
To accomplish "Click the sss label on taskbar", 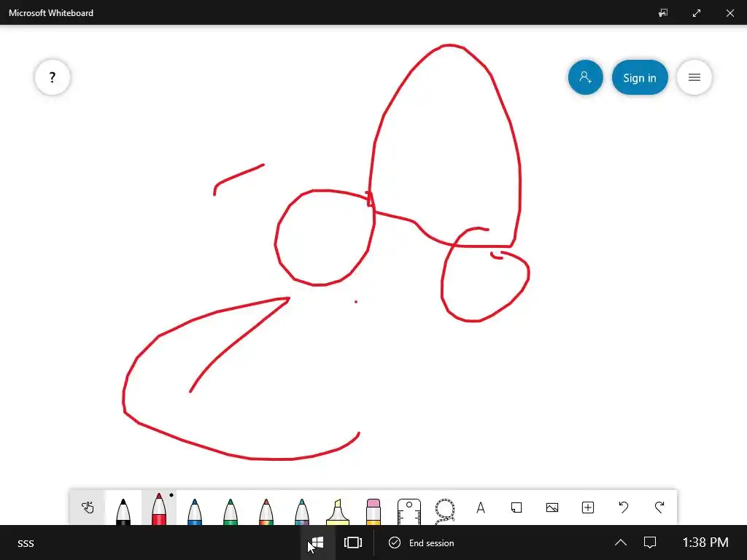I will [26, 543].
